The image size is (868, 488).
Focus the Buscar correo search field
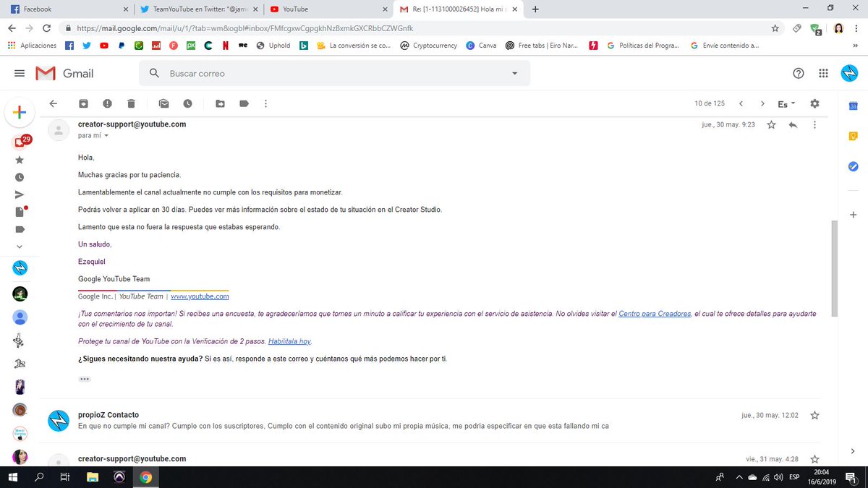click(x=334, y=73)
